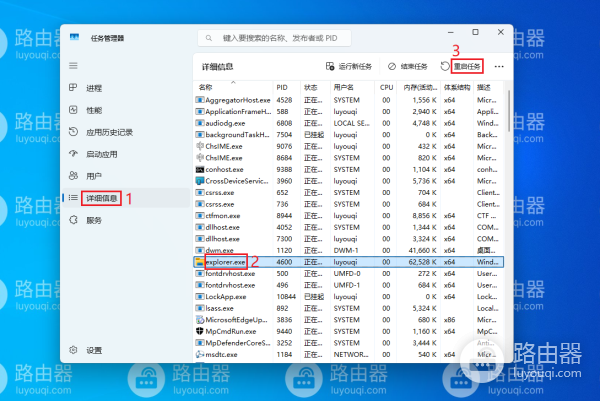Image resolution: width=600 pixels, height=401 pixels.
Task: Select the lsass.exe process
Action: coord(348,308)
